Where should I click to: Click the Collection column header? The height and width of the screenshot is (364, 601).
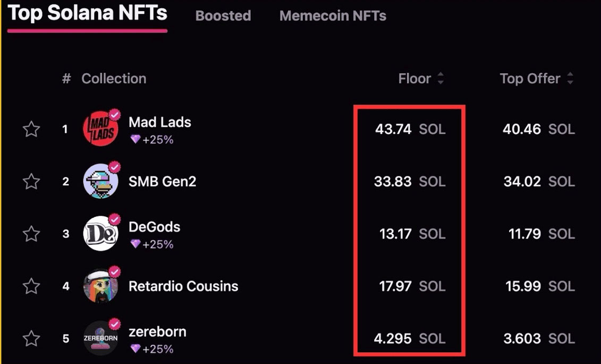[x=114, y=79]
